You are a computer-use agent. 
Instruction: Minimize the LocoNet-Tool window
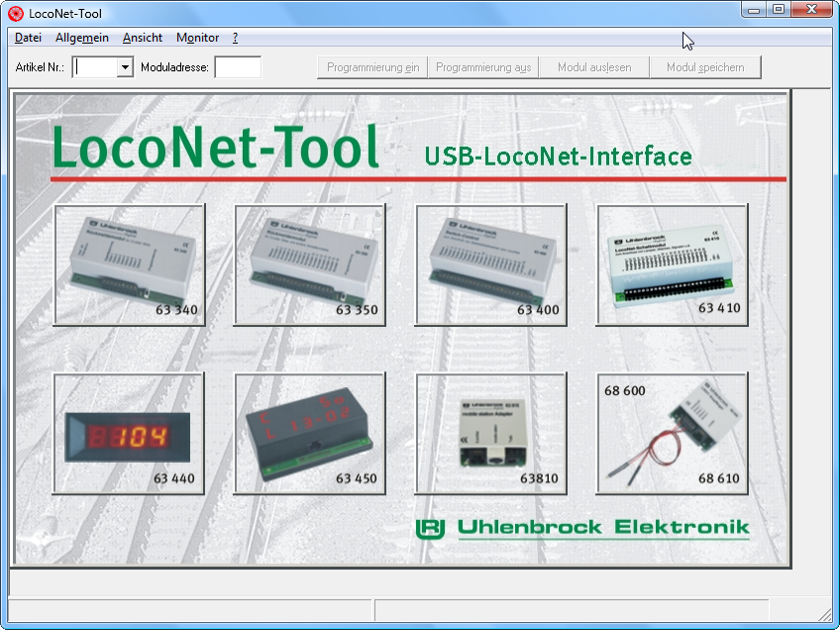[x=754, y=10]
